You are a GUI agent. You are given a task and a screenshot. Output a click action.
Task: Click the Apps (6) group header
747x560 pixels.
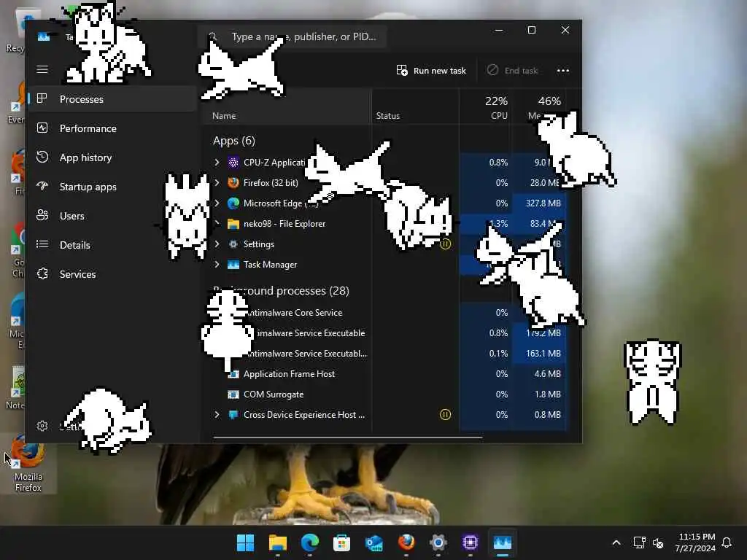(234, 141)
